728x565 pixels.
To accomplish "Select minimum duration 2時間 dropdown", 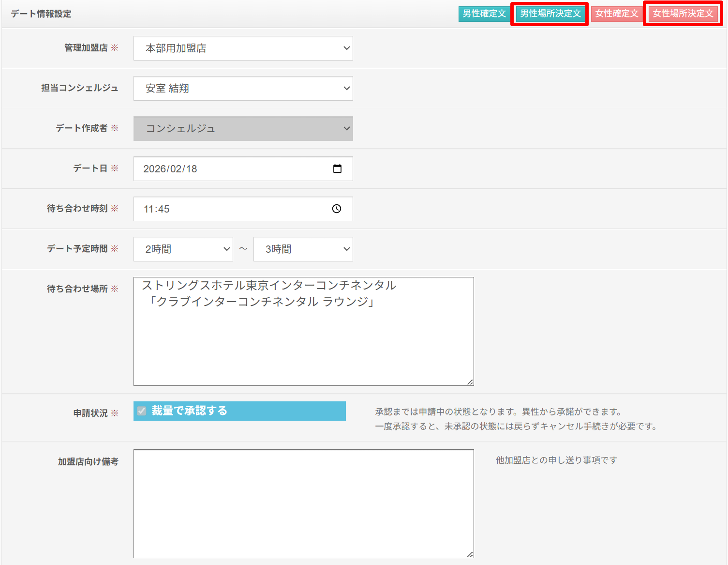I will [183, 249].
